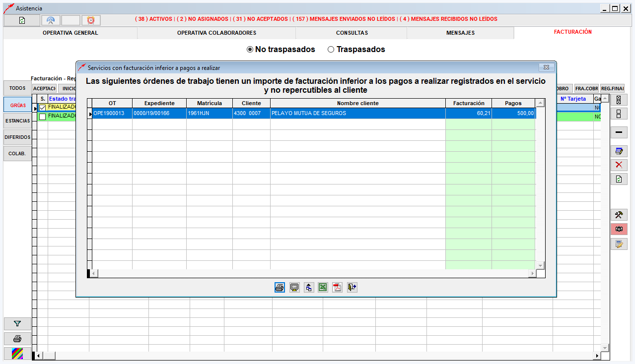Screen dimensions: 635x364
Task: Open the hammer and tools icon
Action: (x=619, y=215)
